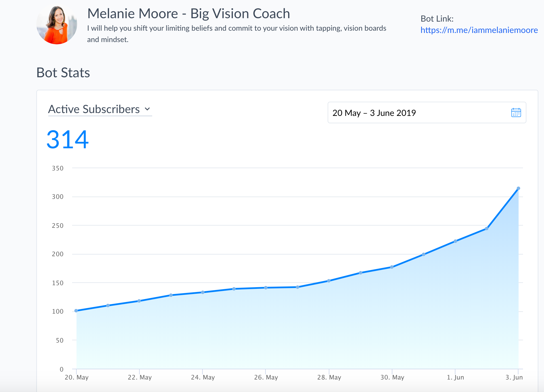Click the calendar icon in date field
The width and height of the screenshot is (544, 392).
point(516,113)
